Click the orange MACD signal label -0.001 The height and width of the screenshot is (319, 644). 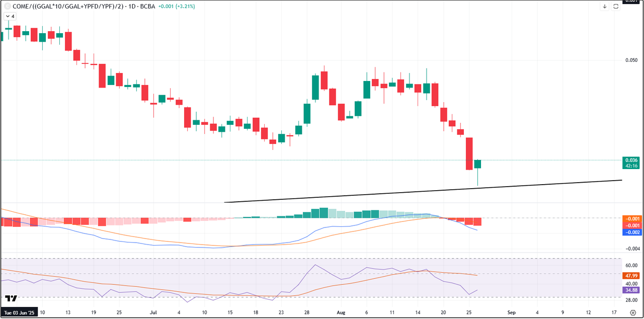point(632,219)
